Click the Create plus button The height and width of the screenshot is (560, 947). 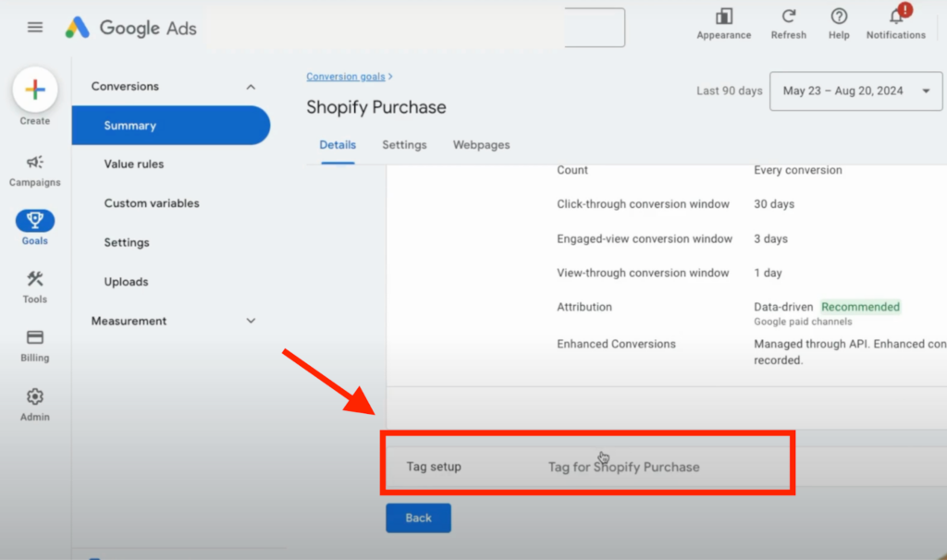35,90
